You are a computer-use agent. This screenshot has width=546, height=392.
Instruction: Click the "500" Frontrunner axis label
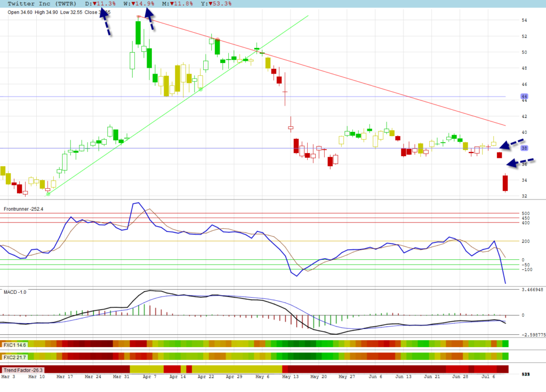(526, 213)
